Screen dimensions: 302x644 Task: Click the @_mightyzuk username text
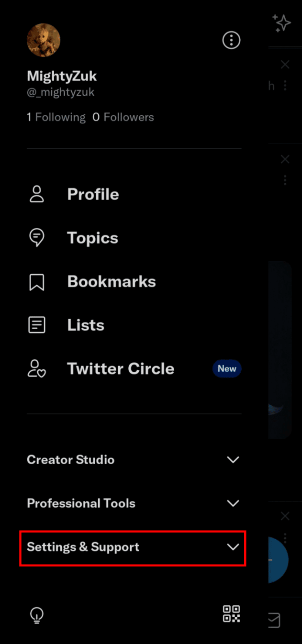pyautogui.click(x=61, y=92)
